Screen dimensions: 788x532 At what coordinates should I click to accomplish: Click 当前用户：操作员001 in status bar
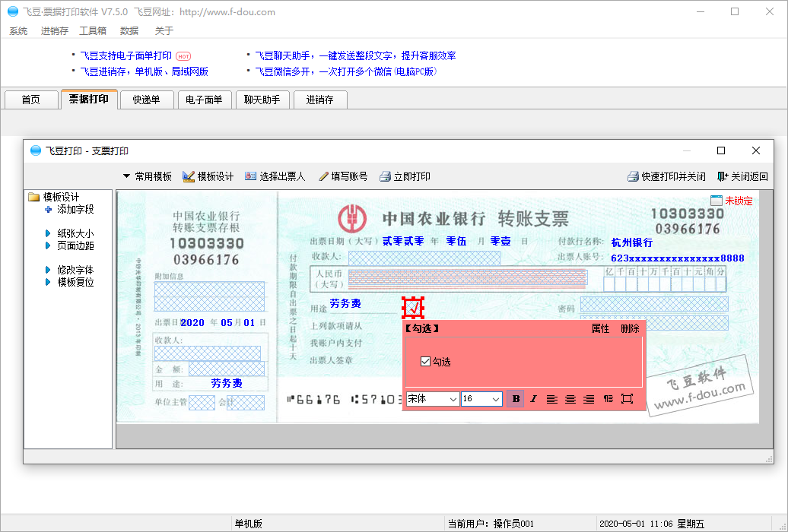(491, 524)
